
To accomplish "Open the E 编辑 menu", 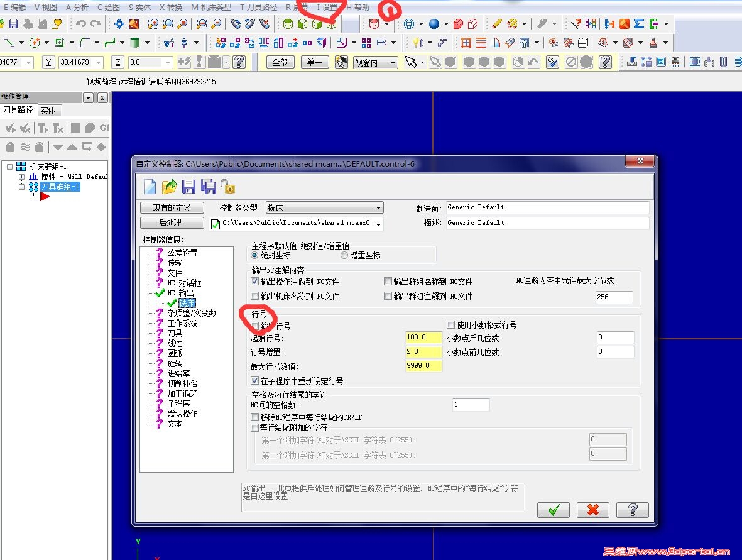I will 14,7.
